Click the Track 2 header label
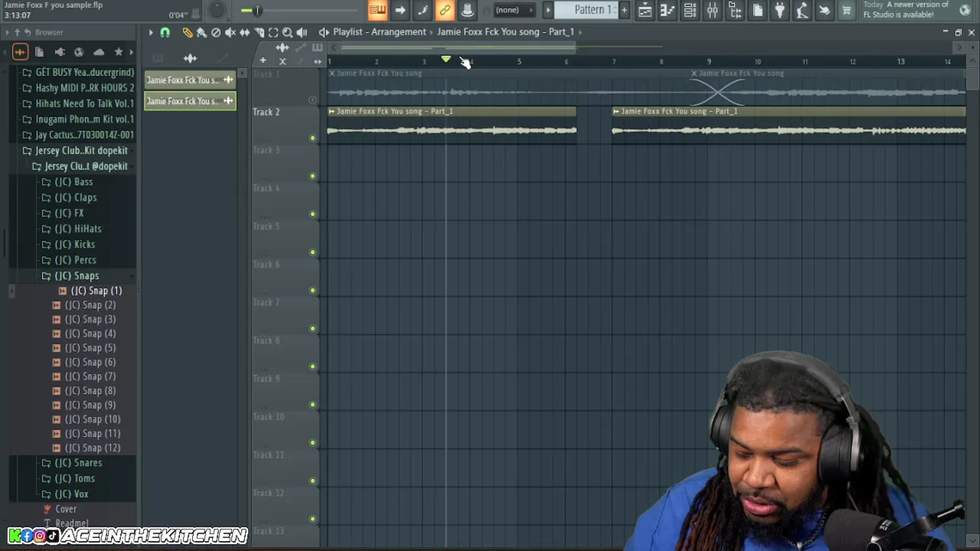 tap(266, 112)
